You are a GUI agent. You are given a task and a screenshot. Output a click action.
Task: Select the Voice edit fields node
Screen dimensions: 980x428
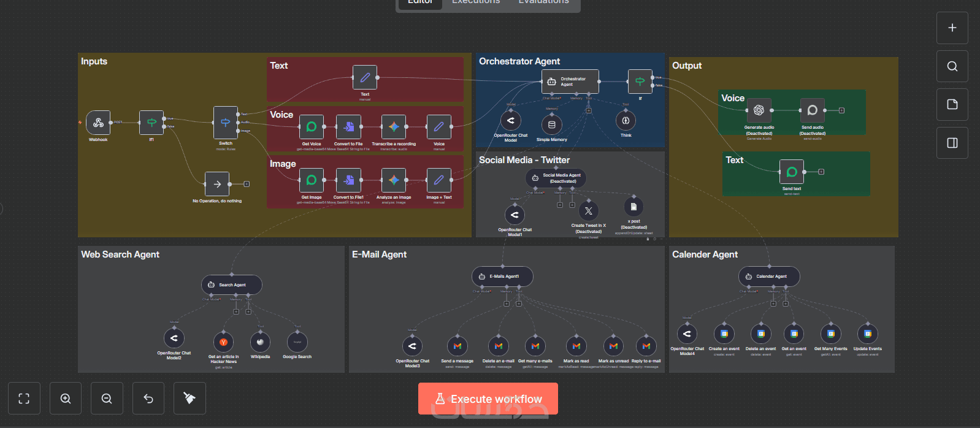(x=439, y=127)
